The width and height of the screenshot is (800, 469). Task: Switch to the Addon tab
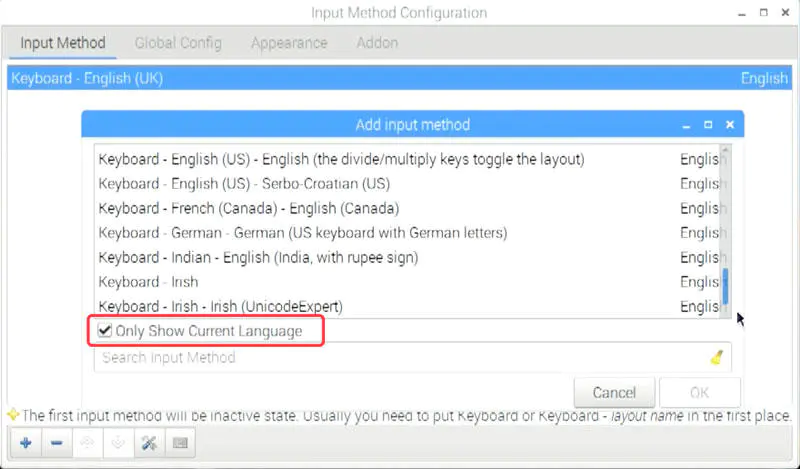(x=377, y=43)
